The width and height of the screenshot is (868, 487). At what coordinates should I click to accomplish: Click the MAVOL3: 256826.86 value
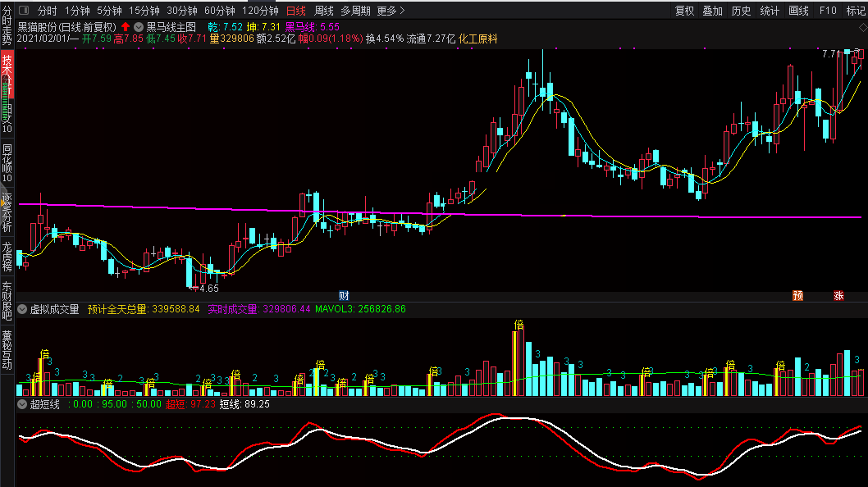point(360,309)
